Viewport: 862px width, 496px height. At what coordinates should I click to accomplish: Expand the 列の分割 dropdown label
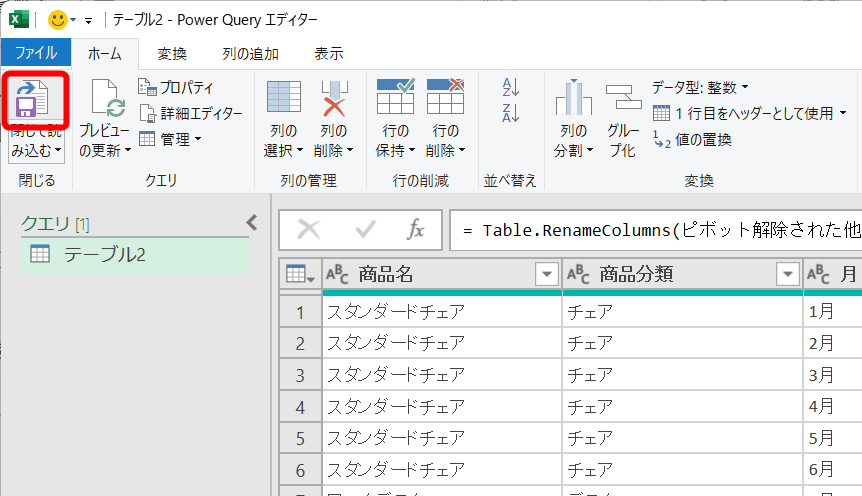click(x=573, y=140)
